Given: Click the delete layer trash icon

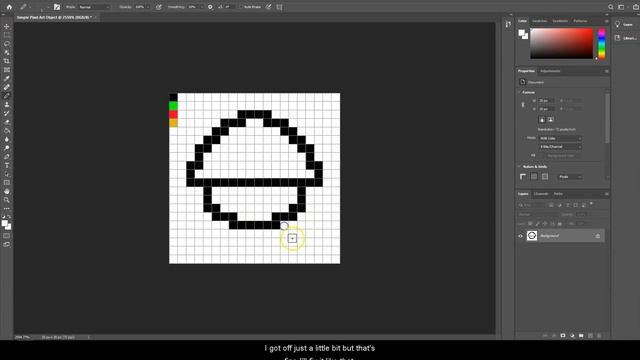Looking at the screenshot, I should [599, 336].
